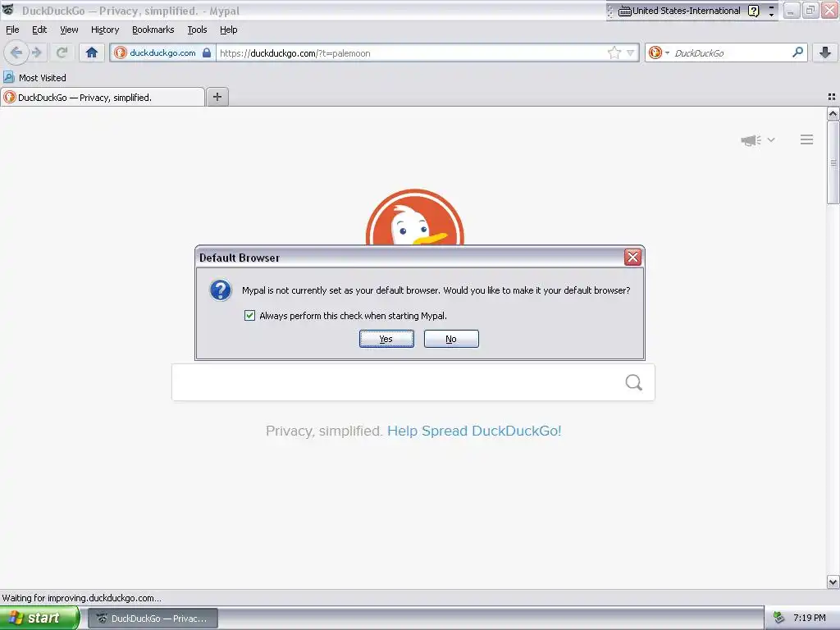Click Yes to set Mypal as default
This screenshot has height=630, width=840.
point(386,339)
